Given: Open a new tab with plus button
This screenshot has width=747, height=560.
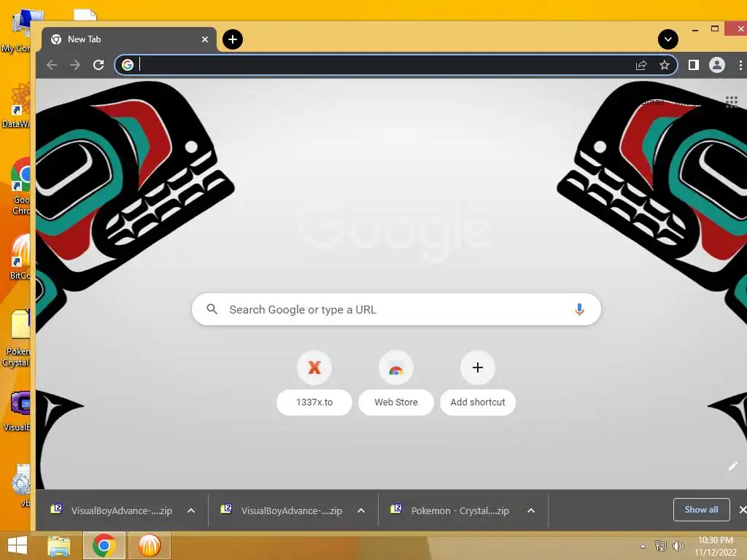Looking at the screenshot, I should click(x=233, y=39).
